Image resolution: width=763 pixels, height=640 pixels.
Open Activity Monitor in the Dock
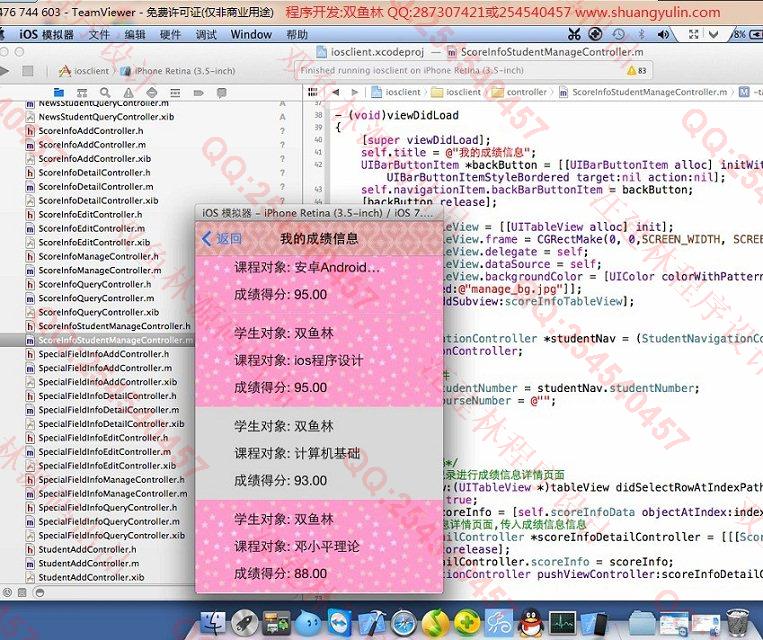[562, 623]
